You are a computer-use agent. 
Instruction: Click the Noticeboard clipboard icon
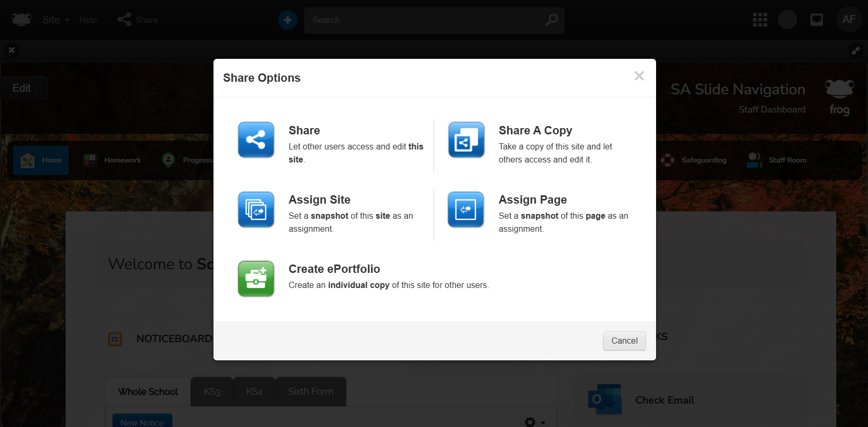pyautogui.click(x=115, y=339)
